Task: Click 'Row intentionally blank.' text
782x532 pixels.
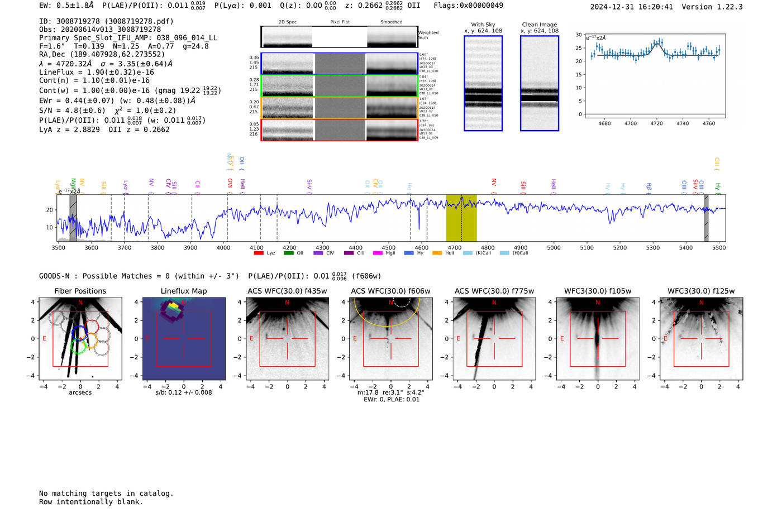Action: tap(91, 502)
